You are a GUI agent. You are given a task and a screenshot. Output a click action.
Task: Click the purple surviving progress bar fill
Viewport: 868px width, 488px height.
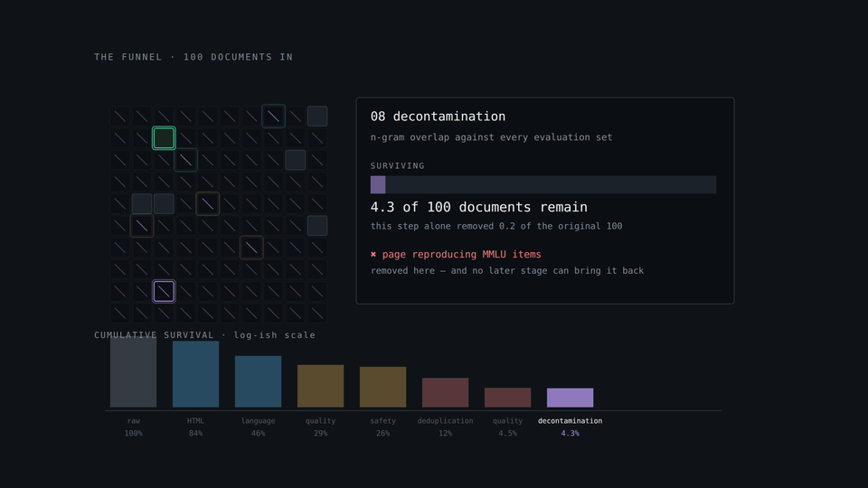tap(378, 184)
